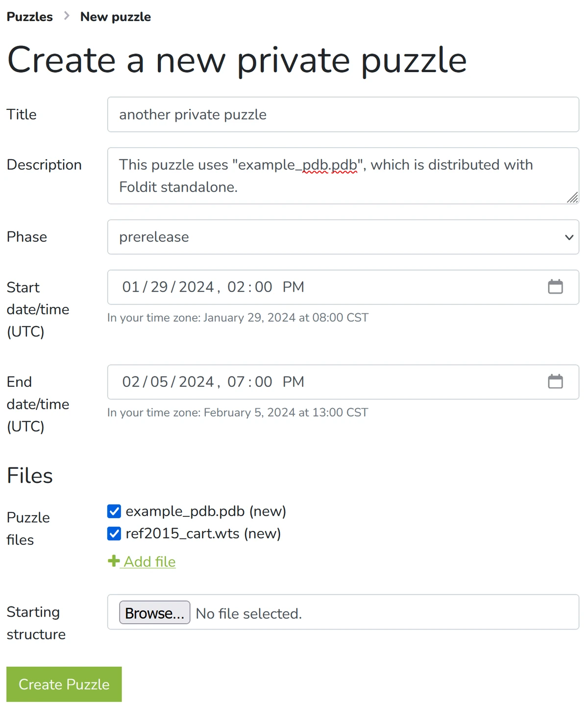Viewport: 588px width, 707px height.
Task: Toggle the checkbox beside example_pdb.pdb (new)
Action: click(114, 511)
